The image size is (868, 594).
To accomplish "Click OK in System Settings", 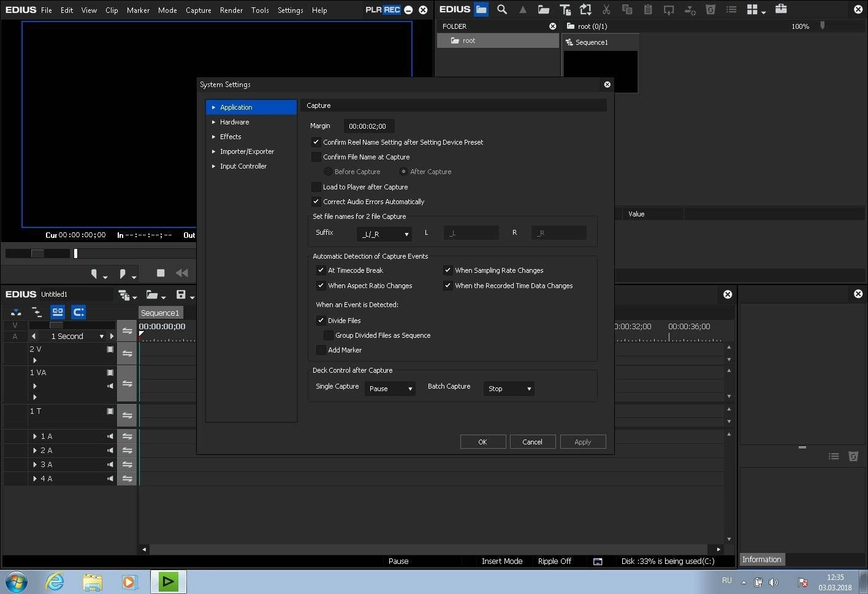I will [x=483, y=442].
